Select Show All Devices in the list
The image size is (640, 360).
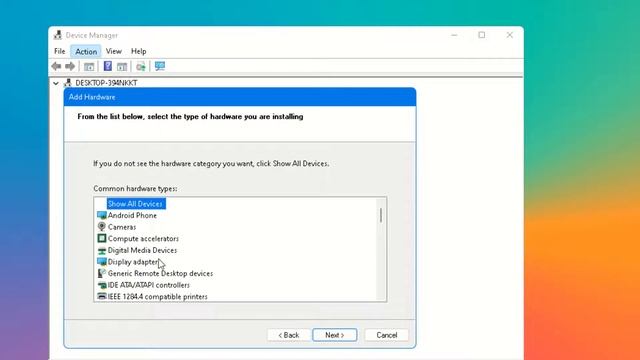(x=135, y=204)
